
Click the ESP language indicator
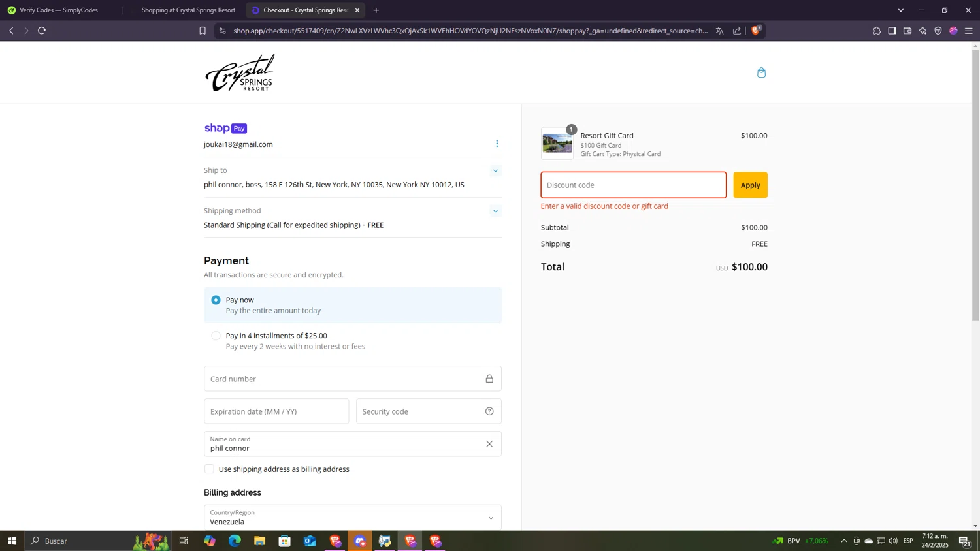tap(908, 541)
